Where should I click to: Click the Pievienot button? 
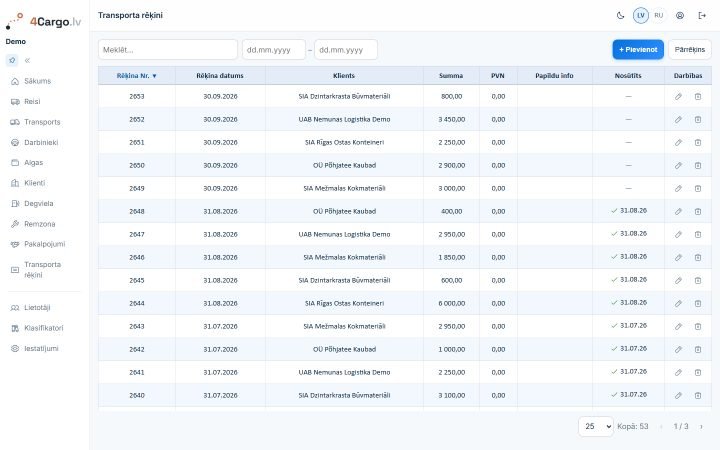638,50
